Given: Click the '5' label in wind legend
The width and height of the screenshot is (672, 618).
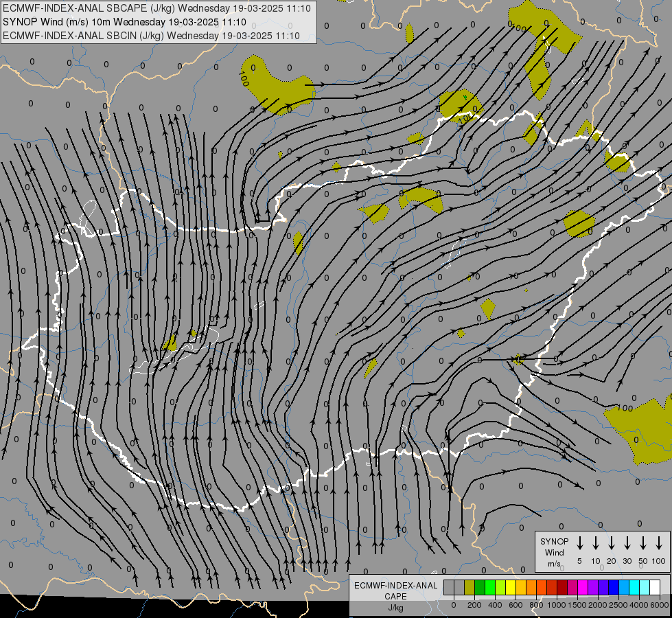Looking at the screenshot, I should tap(579, 561).
